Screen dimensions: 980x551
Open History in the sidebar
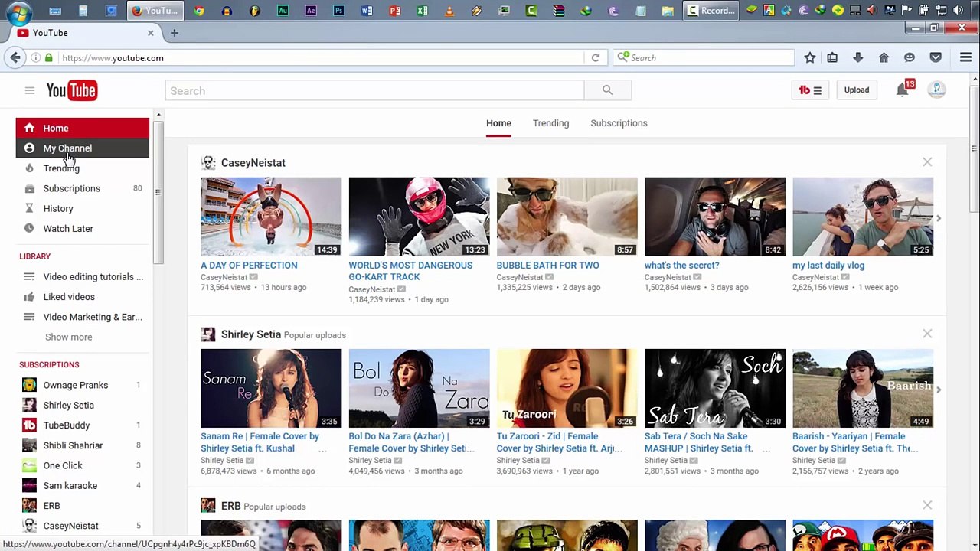tap(83, 208)
